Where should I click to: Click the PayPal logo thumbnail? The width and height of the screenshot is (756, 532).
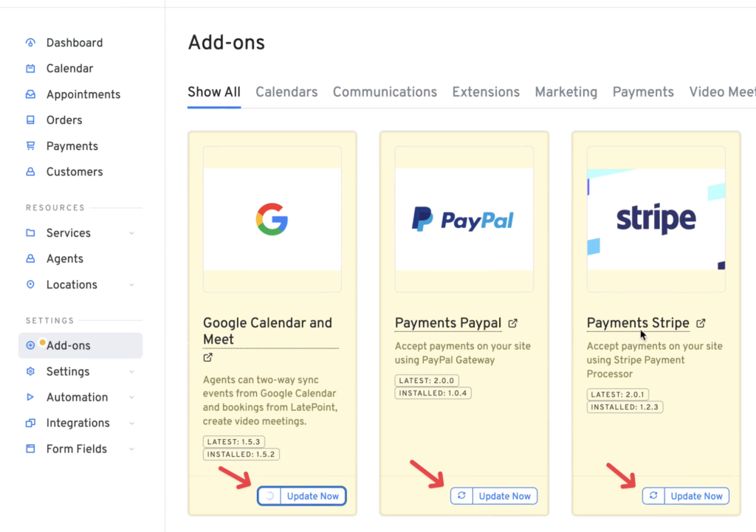(464, 219)
